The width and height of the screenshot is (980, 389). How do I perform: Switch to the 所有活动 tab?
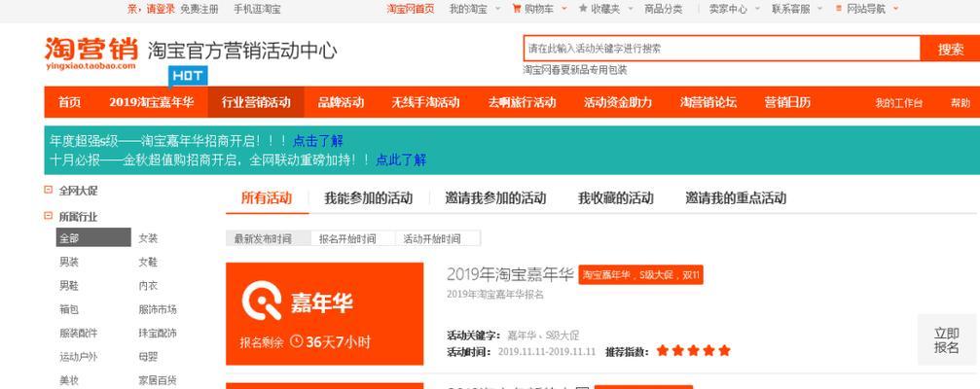tap(267, 198)
